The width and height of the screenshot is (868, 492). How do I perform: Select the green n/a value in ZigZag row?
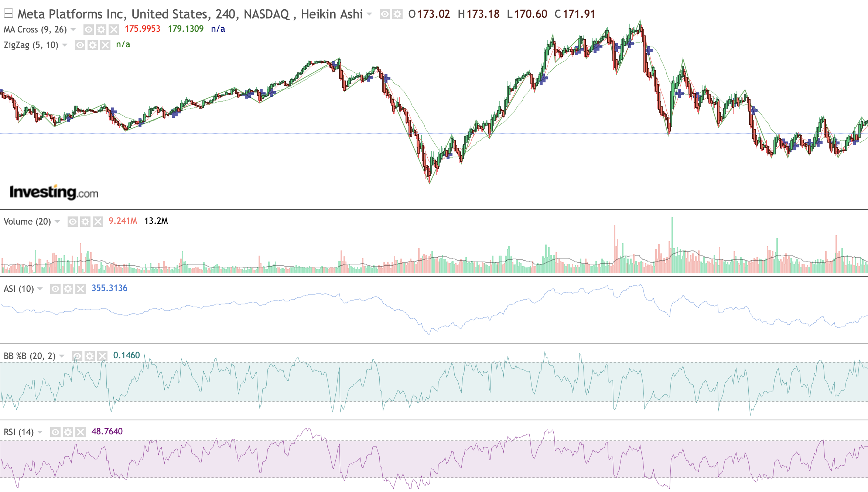coord(123,44)
